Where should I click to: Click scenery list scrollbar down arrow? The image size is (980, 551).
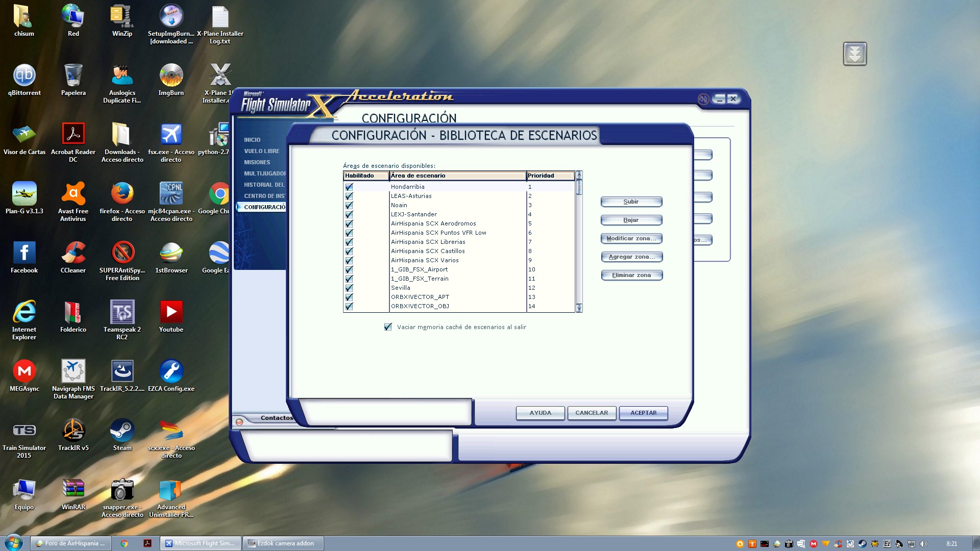[x=579, y=308]
